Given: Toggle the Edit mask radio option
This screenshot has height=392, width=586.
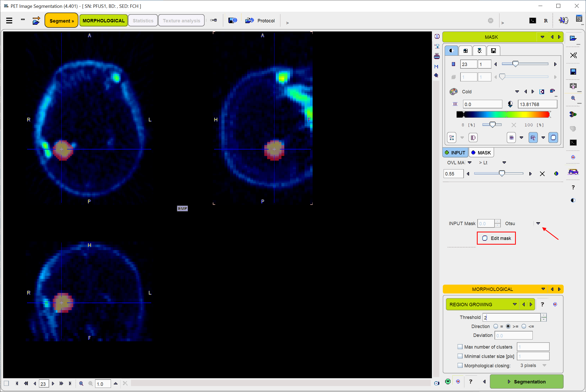Looking at the screenshot, I should tap(485, 238).
